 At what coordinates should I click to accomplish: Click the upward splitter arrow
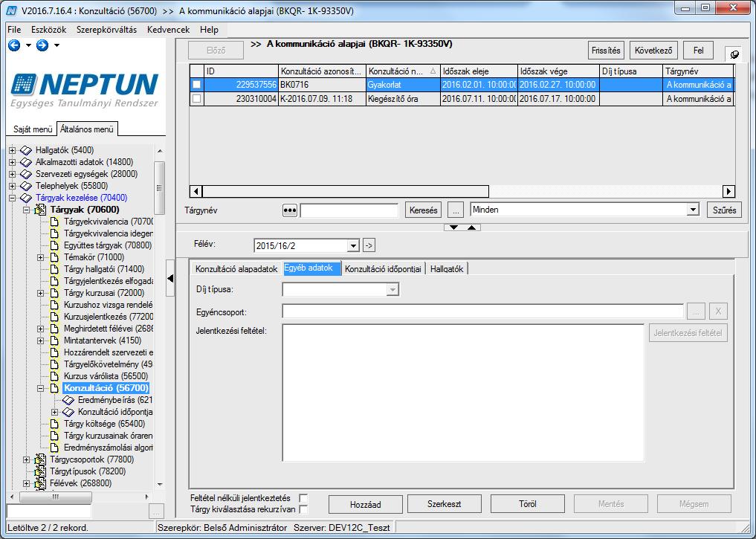click(471, 227)
